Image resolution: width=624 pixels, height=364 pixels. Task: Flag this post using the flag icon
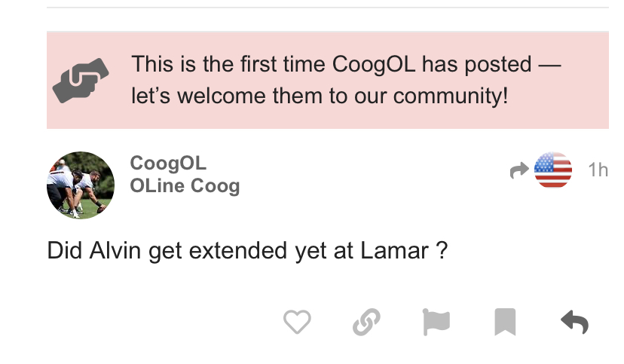pyautogui.click(x=436, y=322)
